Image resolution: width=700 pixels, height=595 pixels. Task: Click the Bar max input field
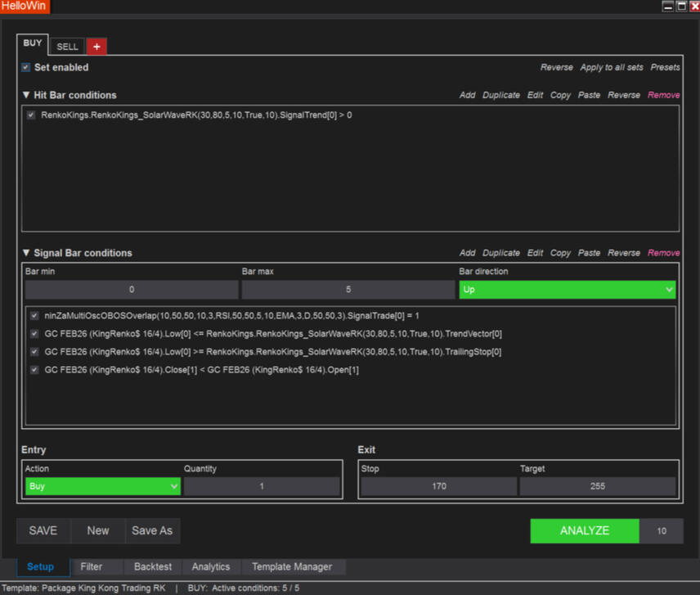348,290
